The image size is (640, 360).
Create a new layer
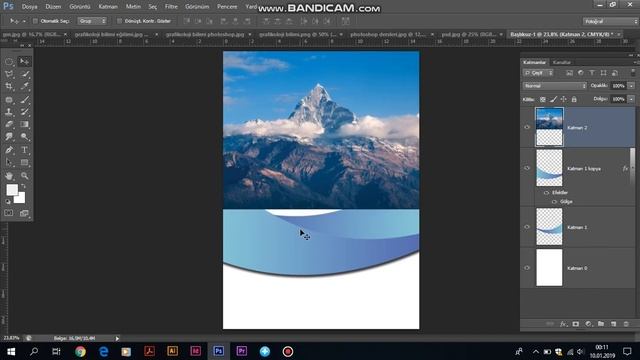[613, 324]
